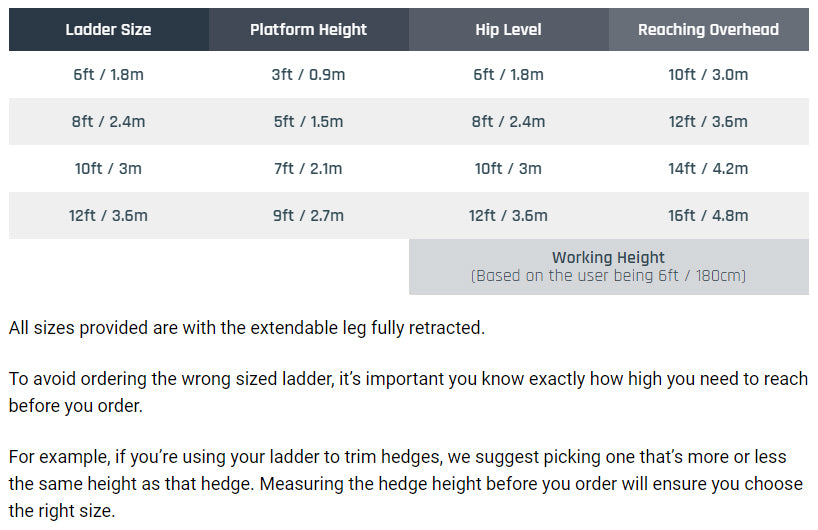Click the 16ft / 4.8m reaching overhead cell

pyautogui.click(x=708, y=215)
